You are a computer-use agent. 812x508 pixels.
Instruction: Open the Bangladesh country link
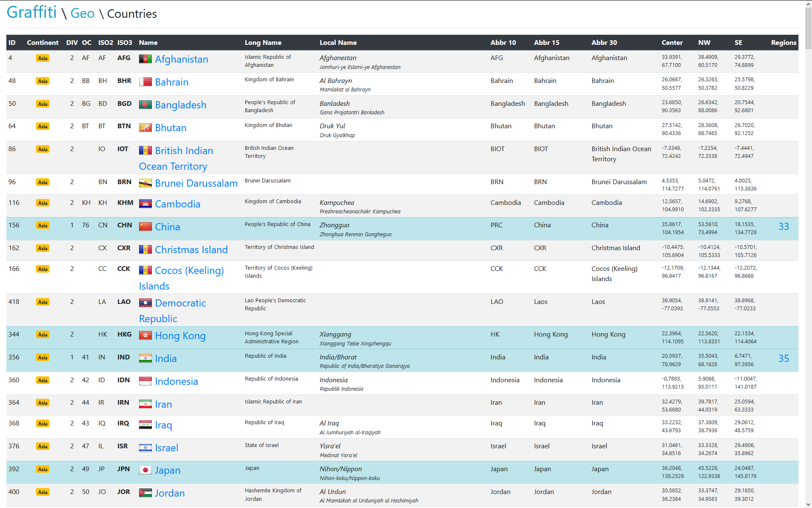click(x=181, y=105)
